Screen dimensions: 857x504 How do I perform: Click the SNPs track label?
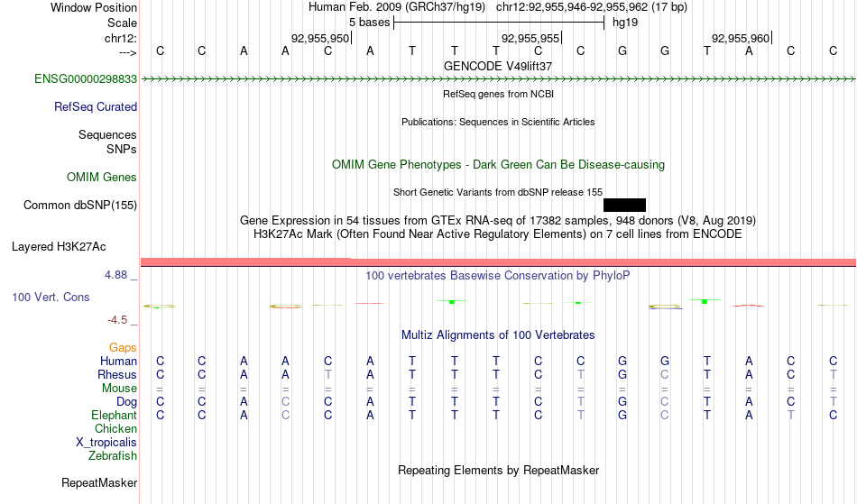click(122, 149)
